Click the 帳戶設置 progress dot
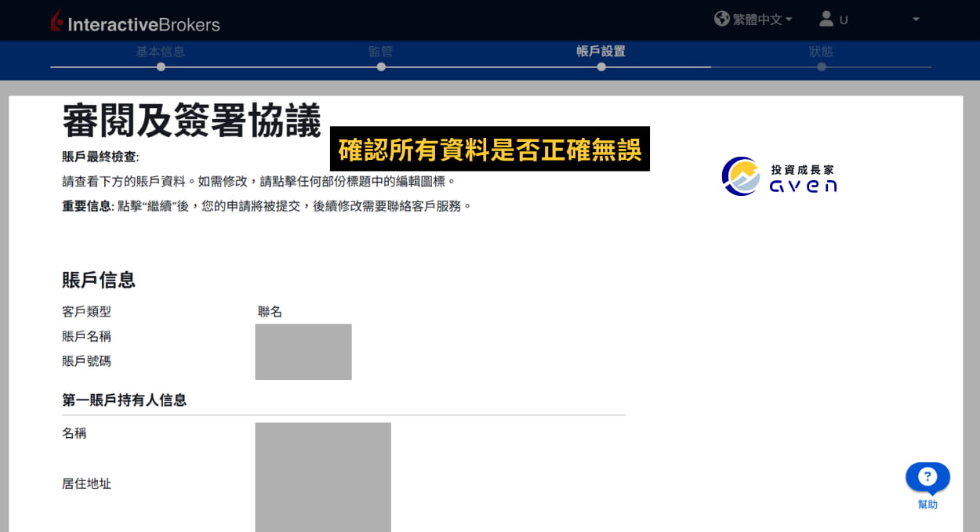Image resolution: width=980 pixels, height=532 pixels. [601, 67]
